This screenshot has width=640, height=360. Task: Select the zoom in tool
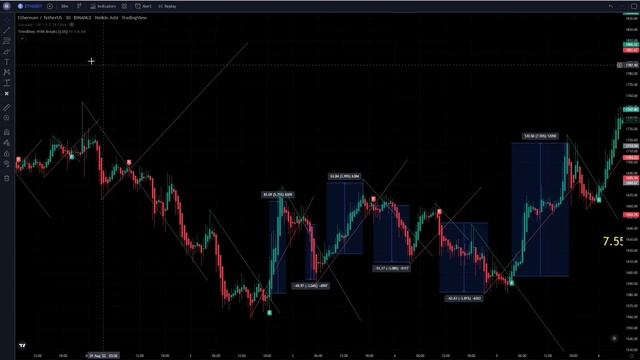tap(7, 118)
